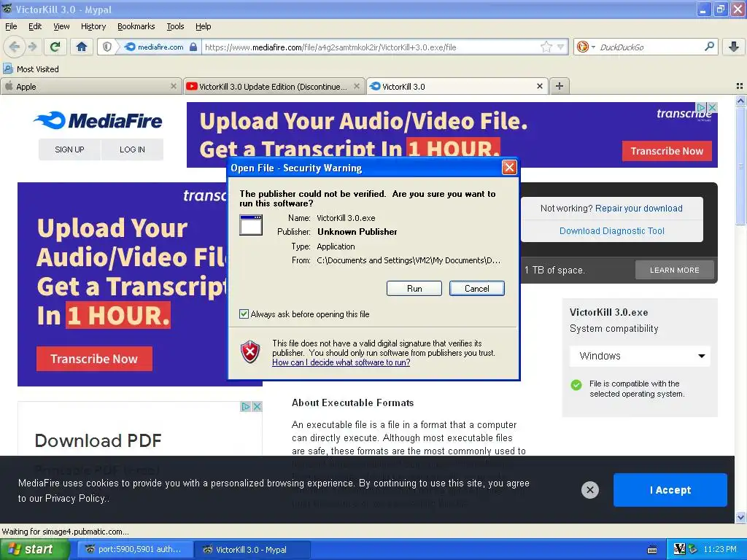Click the keyboard icon in the taskbar
This screenshot has width=747, height=560.
click(x=652, y=550)
